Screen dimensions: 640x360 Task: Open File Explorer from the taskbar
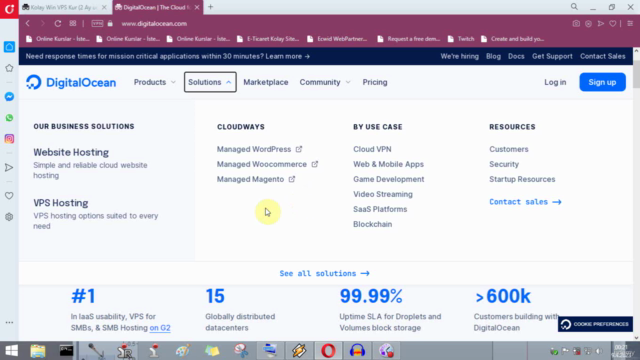tap(38, 351)
